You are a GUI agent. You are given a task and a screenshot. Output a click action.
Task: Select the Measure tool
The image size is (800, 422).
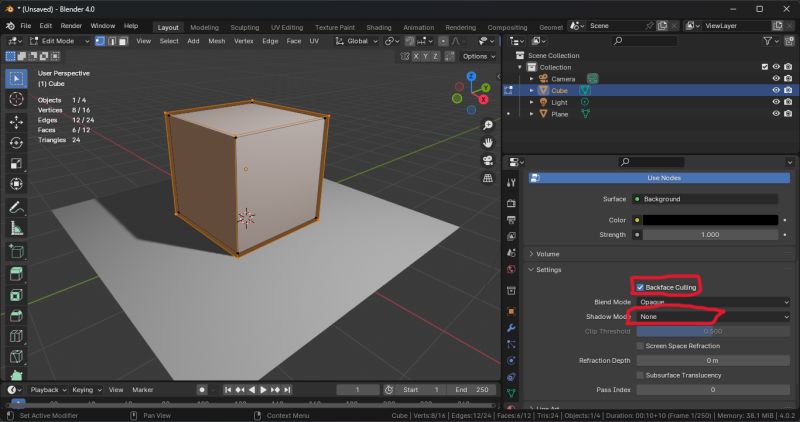point(16,228)
